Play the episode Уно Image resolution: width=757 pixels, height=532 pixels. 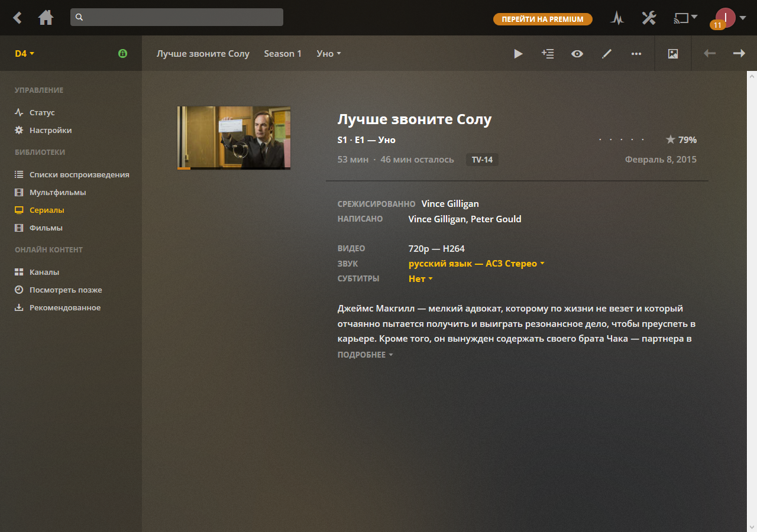click(x=519, y=54)
